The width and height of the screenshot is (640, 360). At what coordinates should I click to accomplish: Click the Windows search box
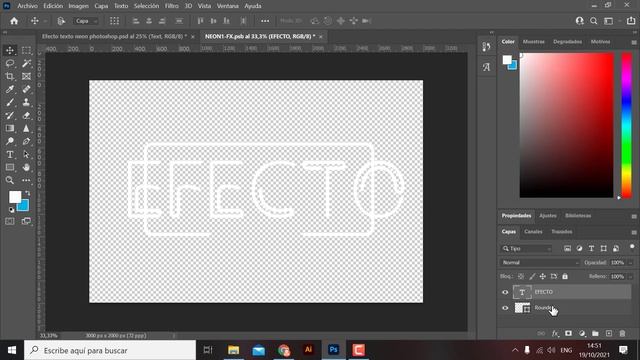coord(110,350)
